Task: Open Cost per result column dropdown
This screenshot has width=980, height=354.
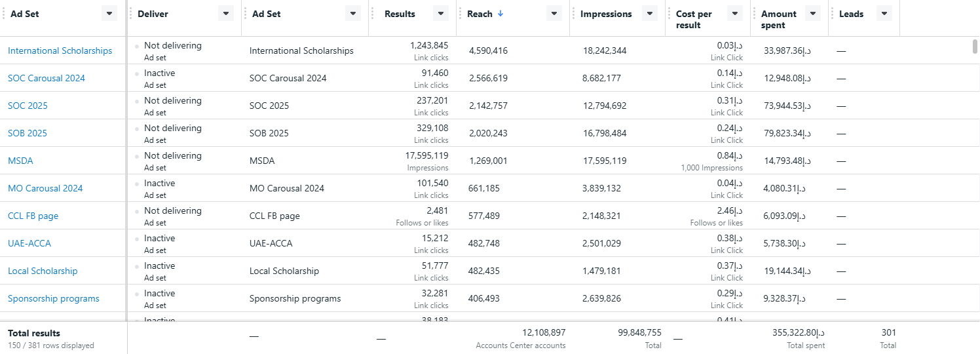Action: (x=735, y=14)
